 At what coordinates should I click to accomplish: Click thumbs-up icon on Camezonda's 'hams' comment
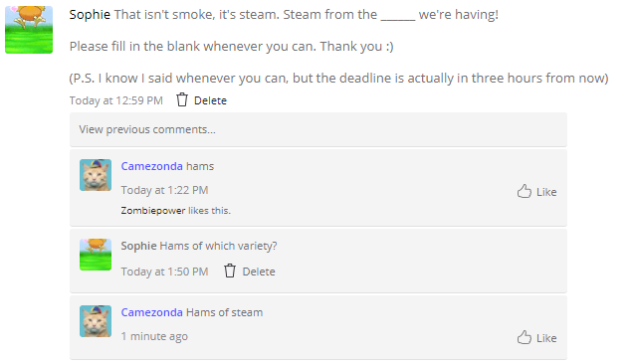524,191
